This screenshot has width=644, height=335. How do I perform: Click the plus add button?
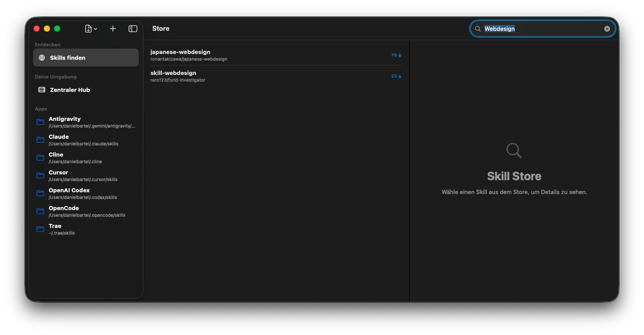113,29
